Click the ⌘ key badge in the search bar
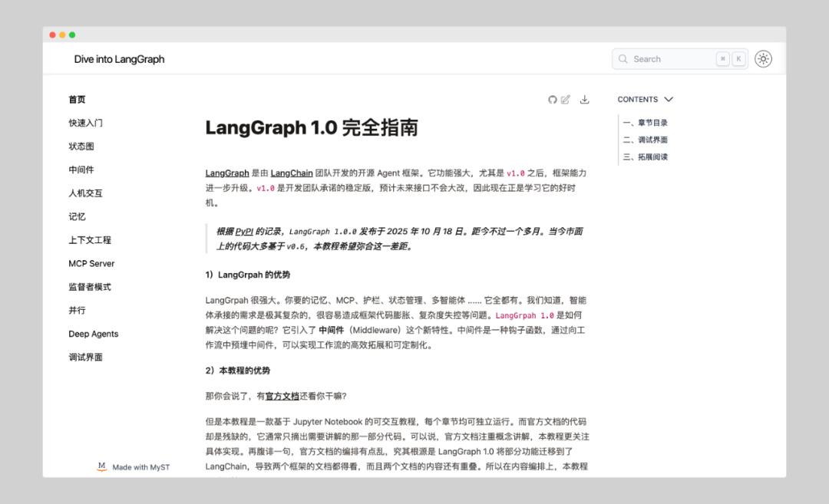The width and height of the screenshot is (829, 504). [x=723, y=58]
